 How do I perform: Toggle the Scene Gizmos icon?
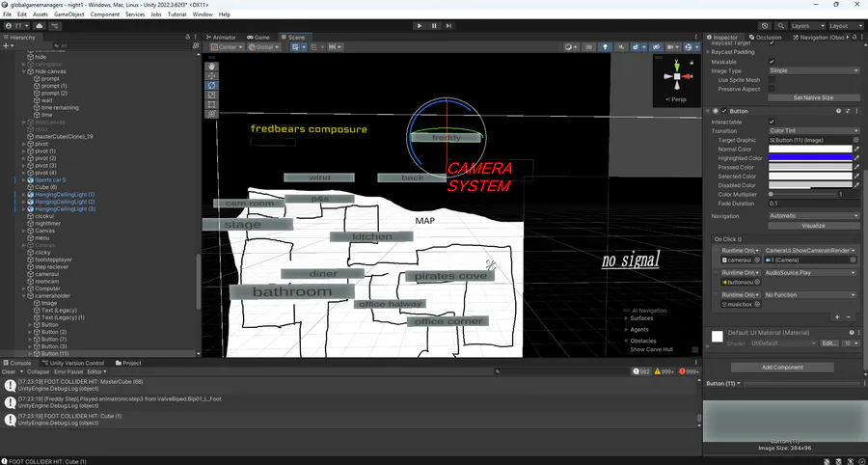coord(690,47)
